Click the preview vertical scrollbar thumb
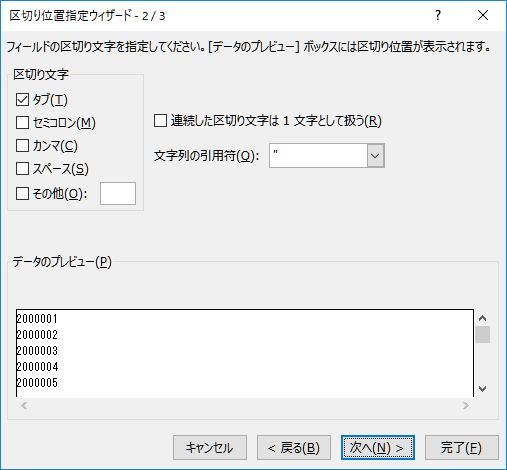 (482, 335)
